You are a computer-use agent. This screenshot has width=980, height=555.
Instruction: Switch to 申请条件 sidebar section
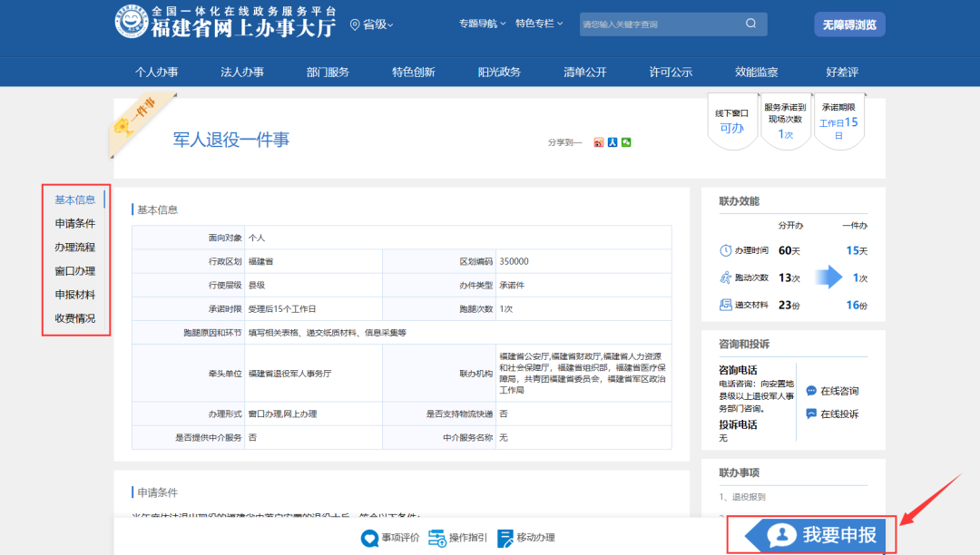(75, 223)
